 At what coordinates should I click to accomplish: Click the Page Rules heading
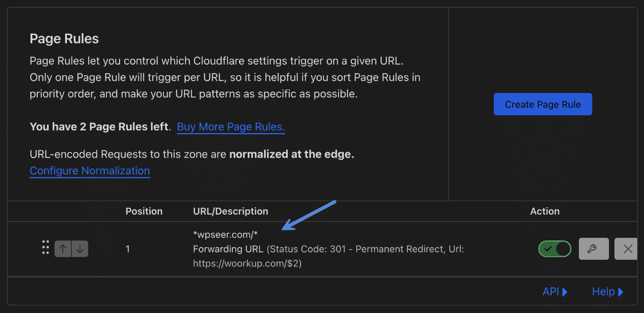64,39
